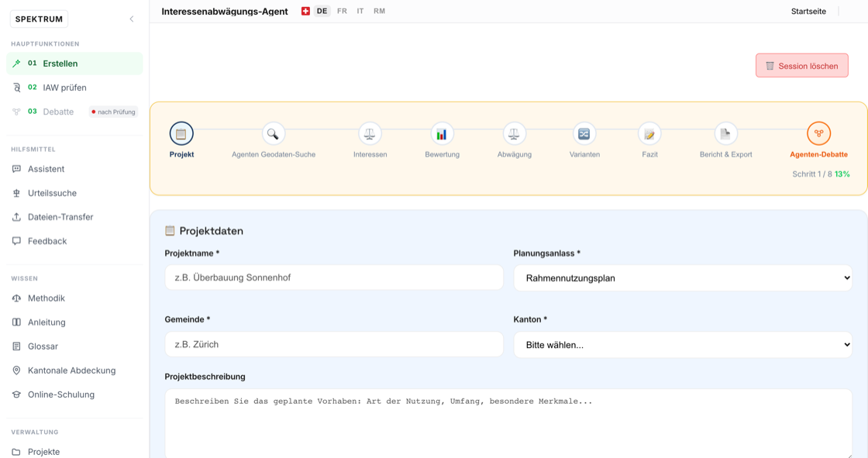
Task: Click the Schritt 1 / 8 13% progress text
Action: click(821, 174)
